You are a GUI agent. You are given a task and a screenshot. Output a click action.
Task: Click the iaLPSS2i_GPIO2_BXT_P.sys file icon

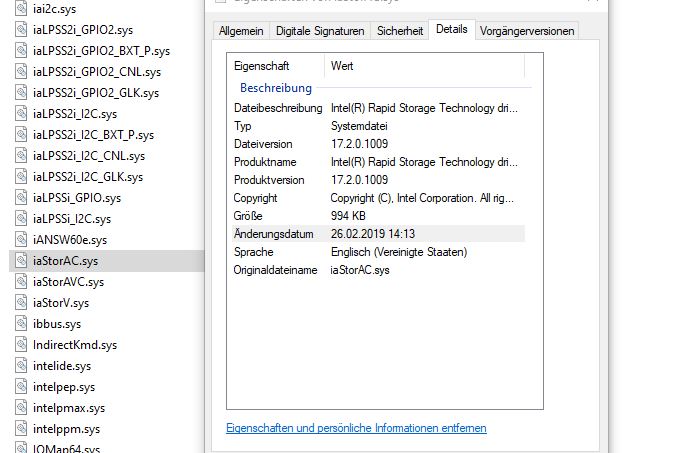pos(21,50)
